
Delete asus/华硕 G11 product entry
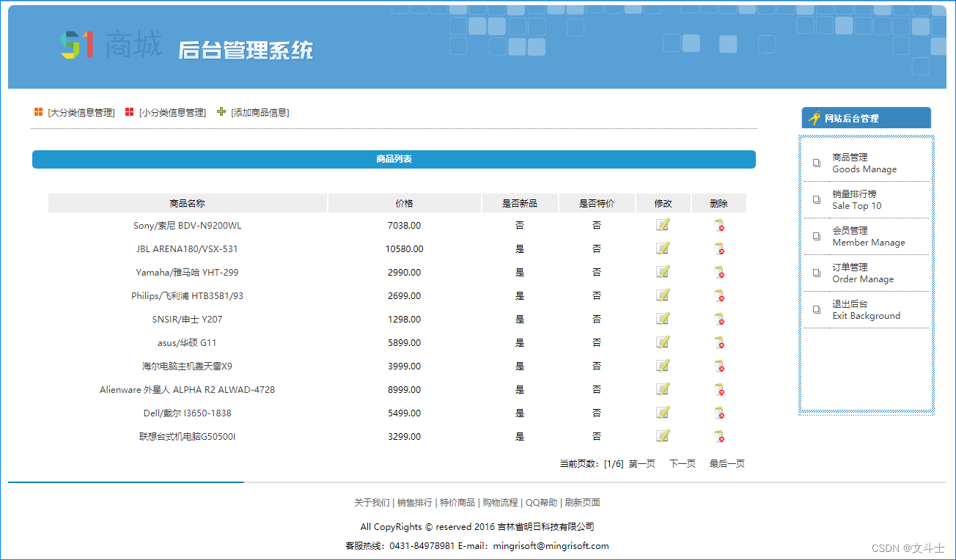coord(719,343)
